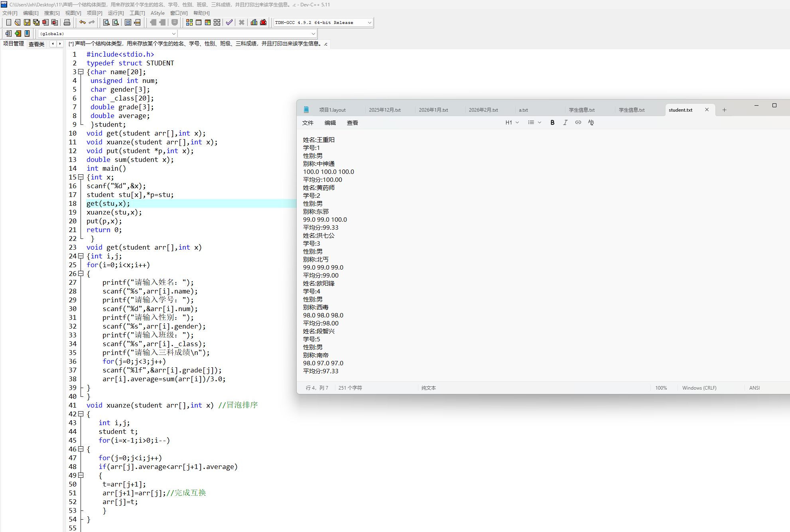The width and height of the screenshot is (790, 532).
Task: Click the 查看类 panel tab
Action: click(36, 44)
